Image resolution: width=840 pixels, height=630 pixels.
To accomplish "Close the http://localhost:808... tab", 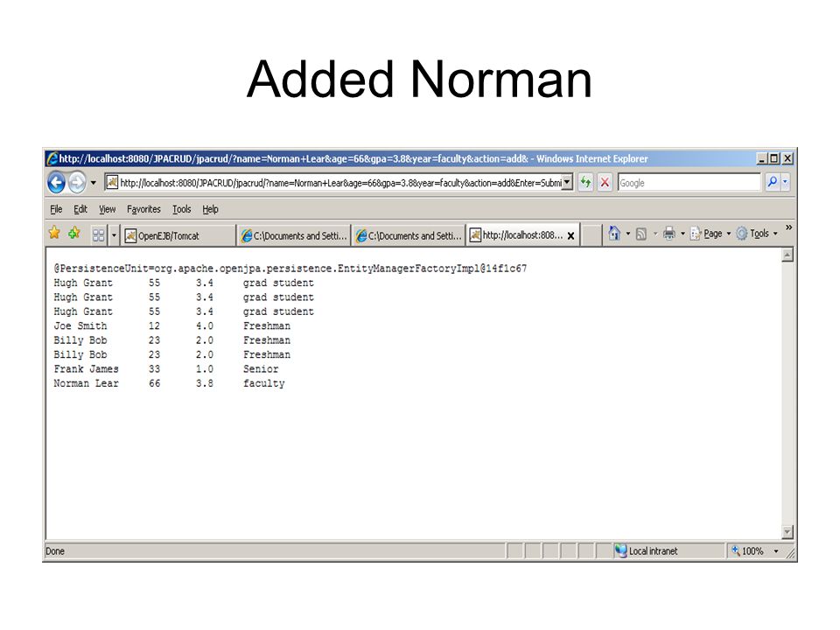I will point(571,235).
